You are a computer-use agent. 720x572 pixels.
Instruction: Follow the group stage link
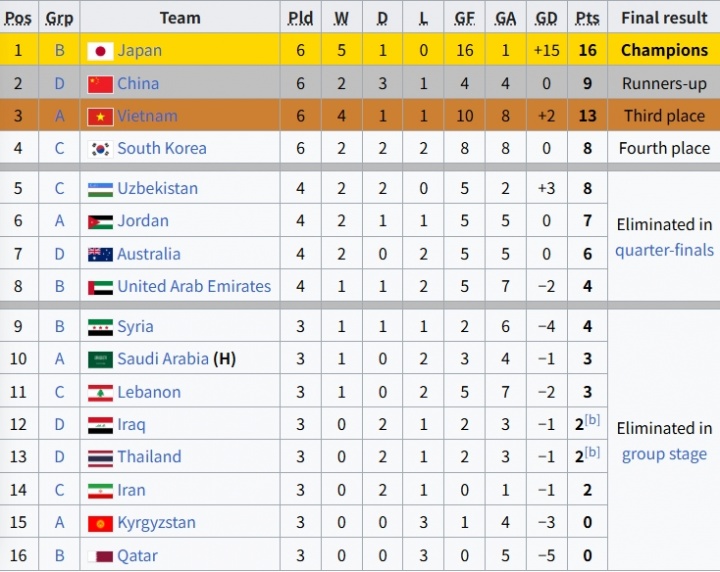point(664,454)
